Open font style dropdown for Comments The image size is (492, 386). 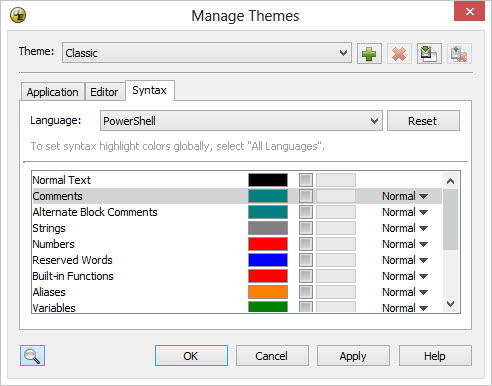tap(405, 196)
